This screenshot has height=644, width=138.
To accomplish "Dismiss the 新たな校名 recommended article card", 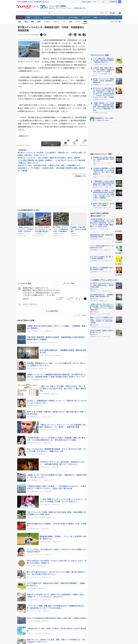I will tap(68, 235).
